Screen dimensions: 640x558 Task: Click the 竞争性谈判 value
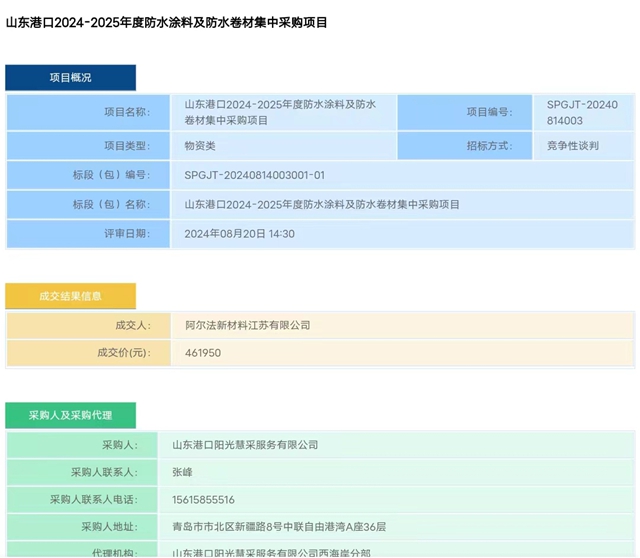573,146
